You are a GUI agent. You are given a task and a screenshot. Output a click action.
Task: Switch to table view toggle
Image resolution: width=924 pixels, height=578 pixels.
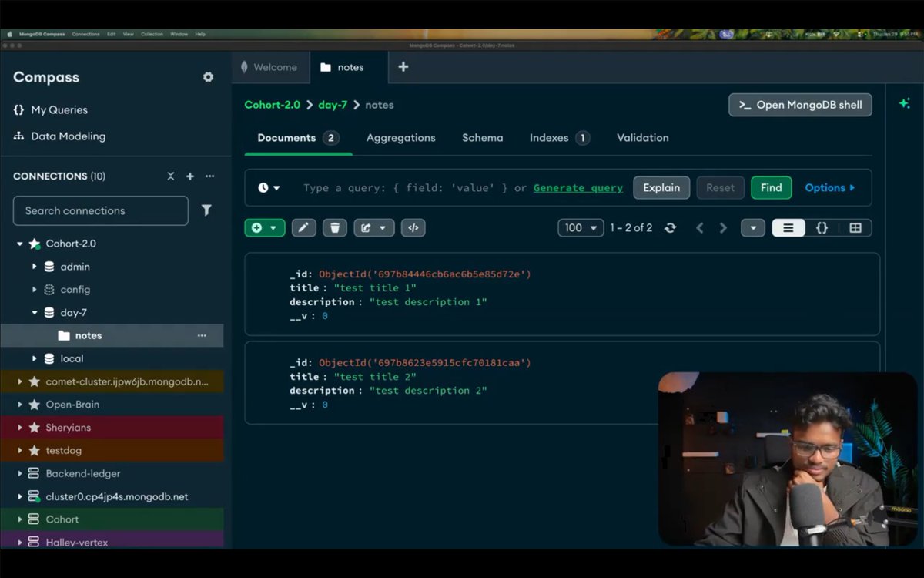[x=855, y=228]
